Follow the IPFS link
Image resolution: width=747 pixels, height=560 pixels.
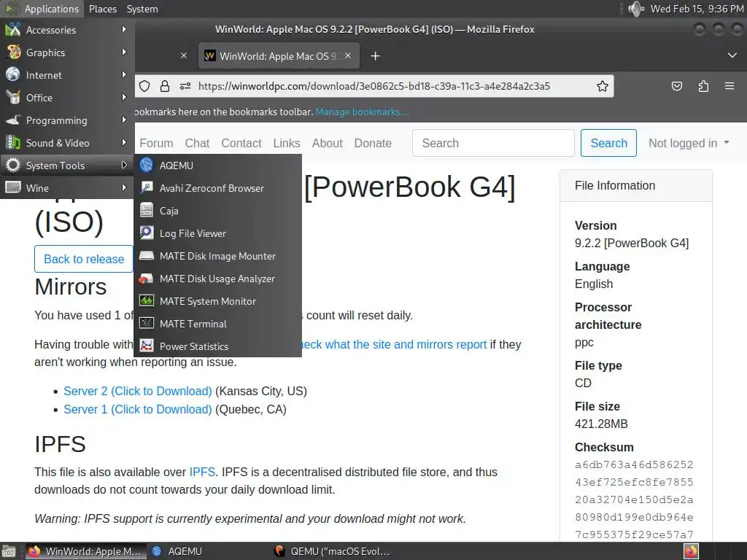click(202, 472)
